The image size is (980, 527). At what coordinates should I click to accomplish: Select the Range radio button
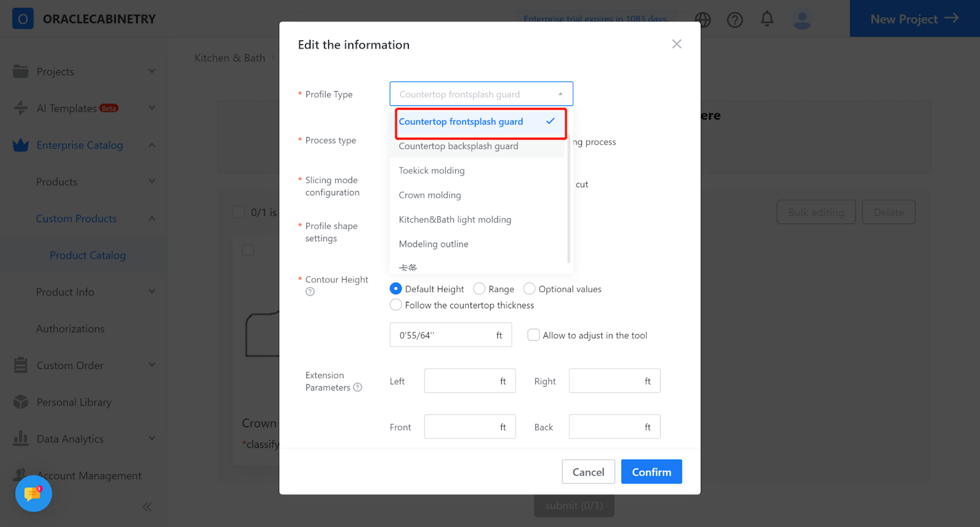pyautogui.click(x=480, y=289)
